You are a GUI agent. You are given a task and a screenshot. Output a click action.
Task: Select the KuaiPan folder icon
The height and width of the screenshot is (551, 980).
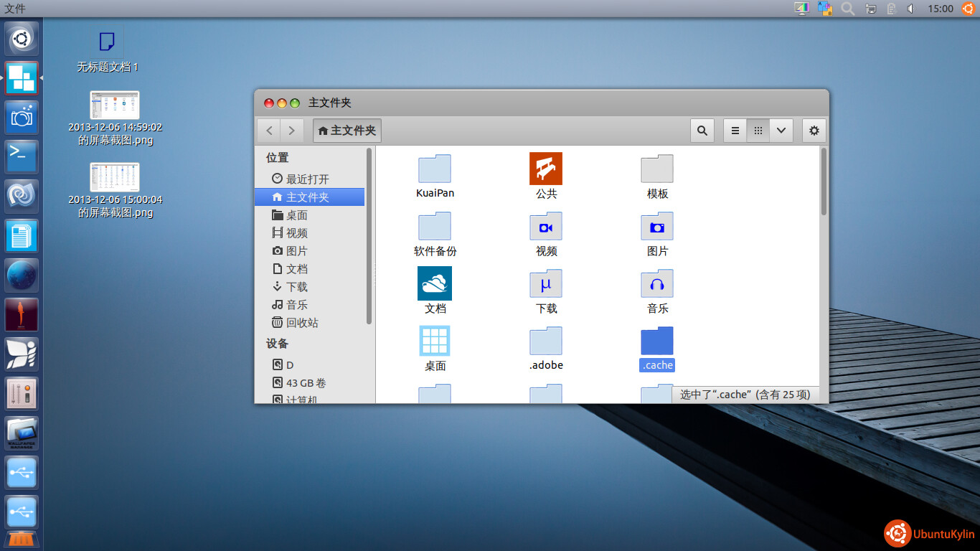point(435,169)
